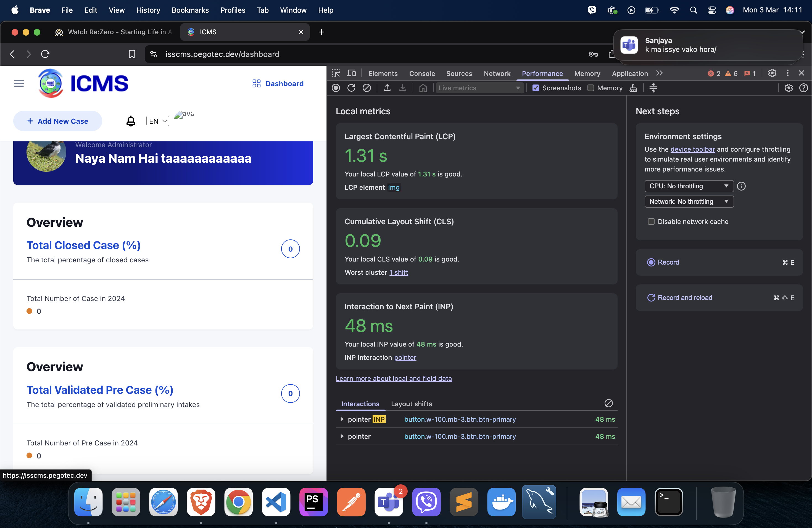The height and width of the screenshot is (528, 812).
Task: Click the DevTools record button icon
Action: (x=336, y=88)
